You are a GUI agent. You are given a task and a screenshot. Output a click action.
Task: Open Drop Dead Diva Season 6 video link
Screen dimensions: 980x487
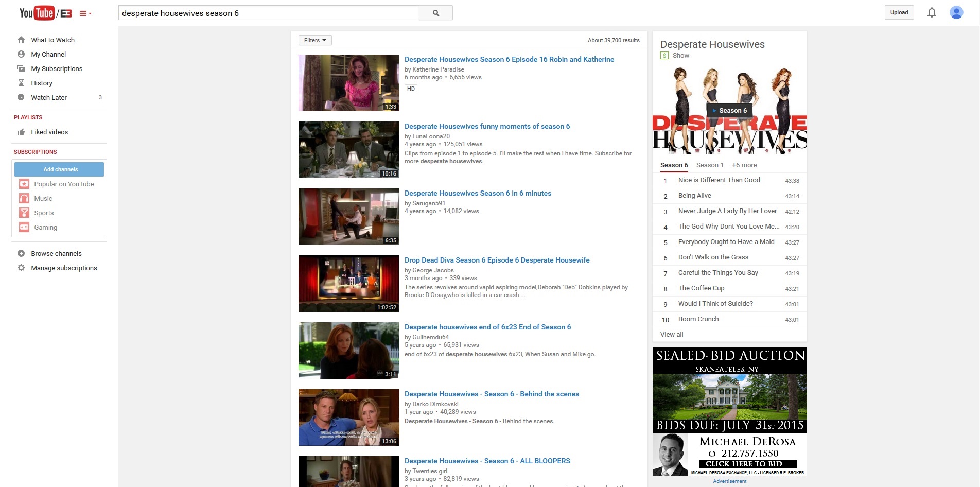(497, 260)
